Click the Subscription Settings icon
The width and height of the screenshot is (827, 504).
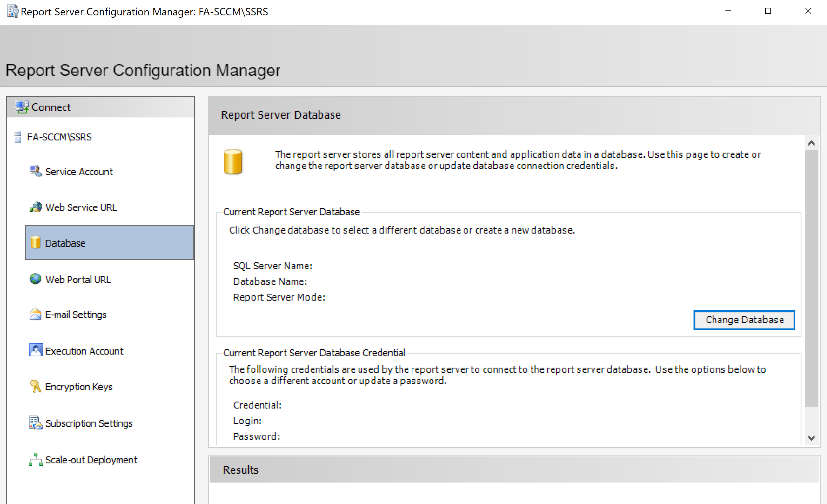pyautogui.click(x=35, y=423)
